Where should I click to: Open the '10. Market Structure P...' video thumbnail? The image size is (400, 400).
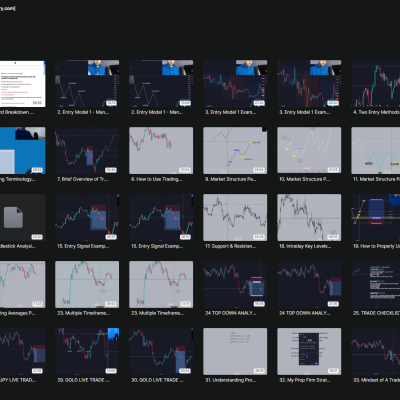click(309, 150)
